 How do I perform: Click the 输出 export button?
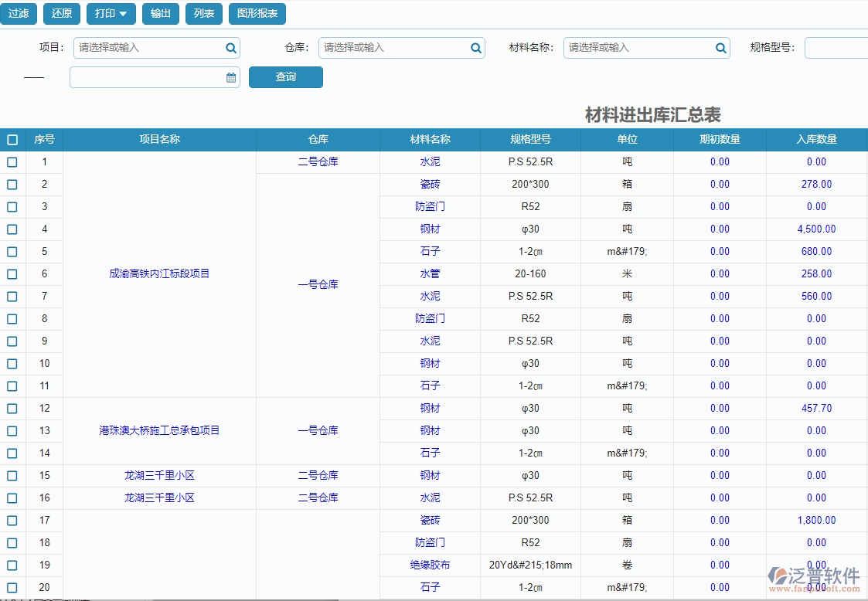[x=160, y=13]
